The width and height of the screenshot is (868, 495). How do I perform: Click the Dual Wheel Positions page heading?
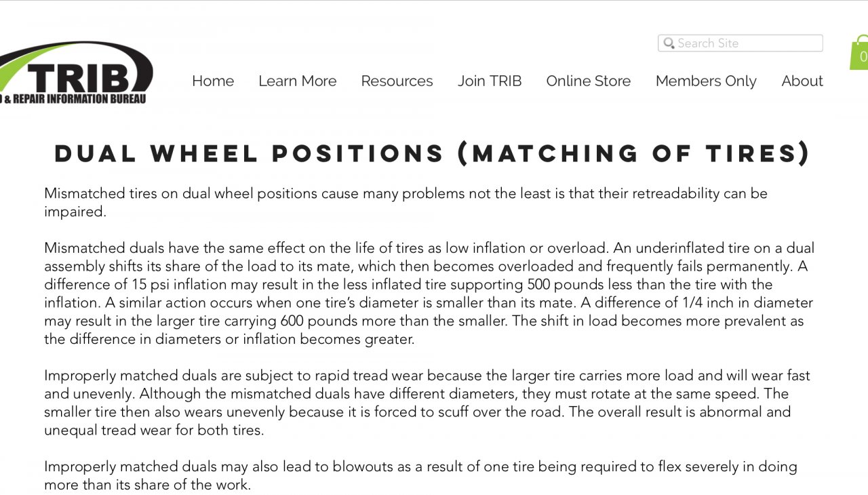433,153
